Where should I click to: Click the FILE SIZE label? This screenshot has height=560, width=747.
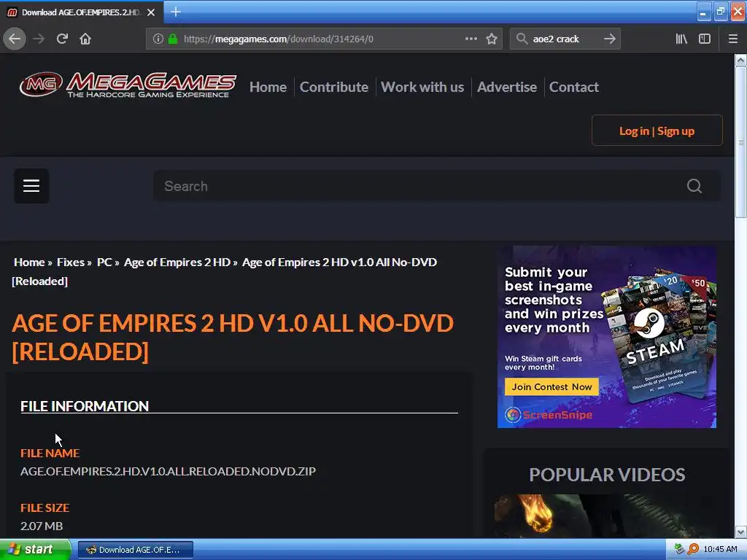[x=44, y=507]
